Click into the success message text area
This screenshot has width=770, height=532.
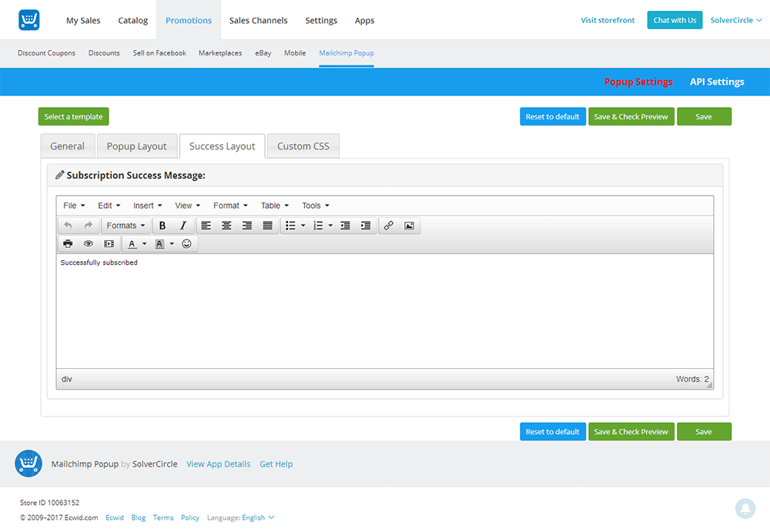385,311
